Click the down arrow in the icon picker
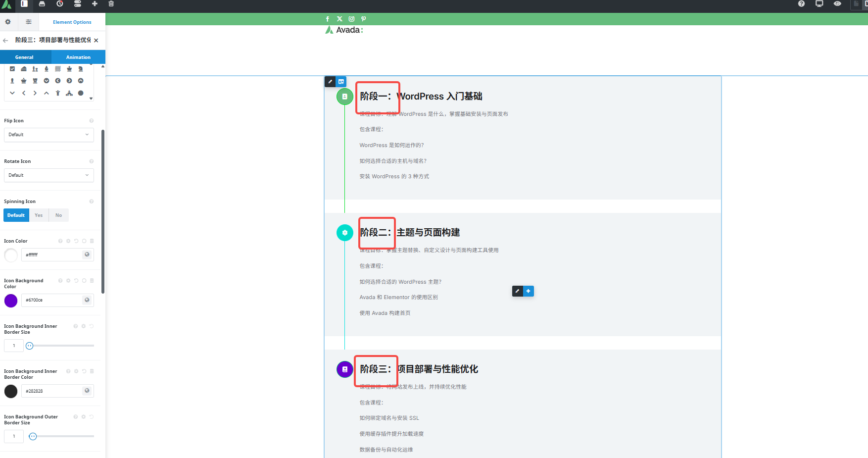 [x=12, y=93]
